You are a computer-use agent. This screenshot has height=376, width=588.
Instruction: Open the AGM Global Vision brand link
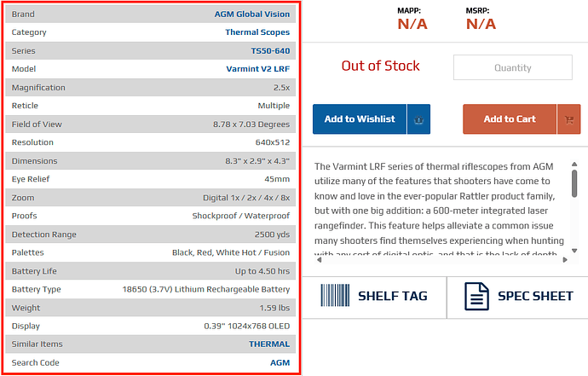pyautogui.click(x=251, y=14)
